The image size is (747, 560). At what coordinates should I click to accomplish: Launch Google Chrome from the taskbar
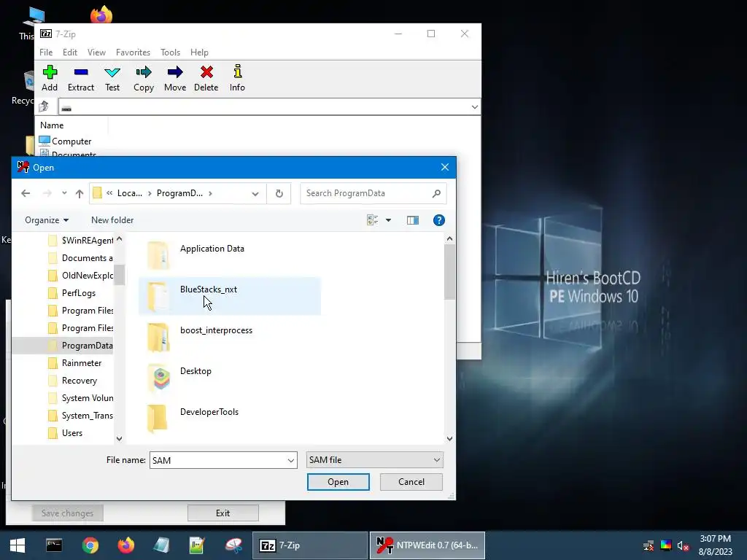point(90,545)
